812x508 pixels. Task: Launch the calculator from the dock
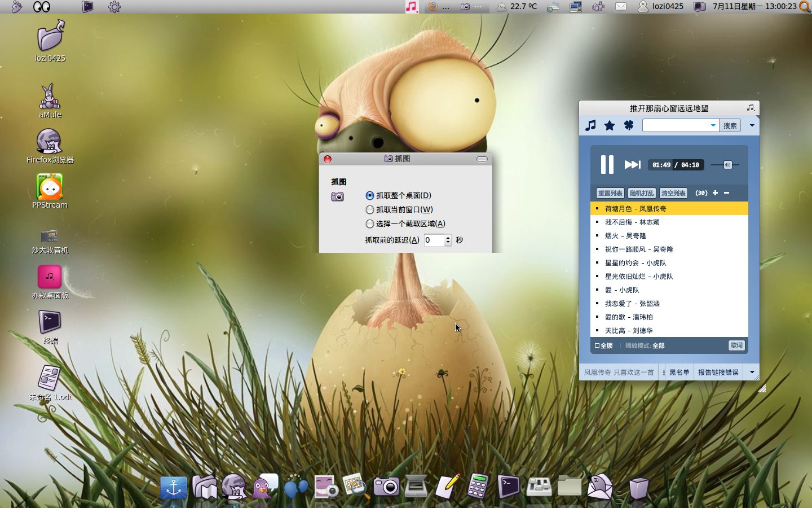point(478,487)
